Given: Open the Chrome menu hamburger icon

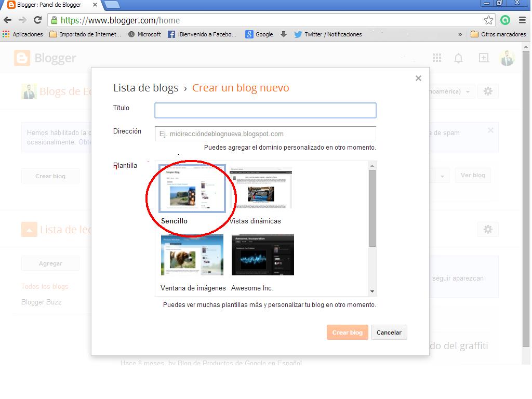Looking at the screenshot, I should click(522, 20).
